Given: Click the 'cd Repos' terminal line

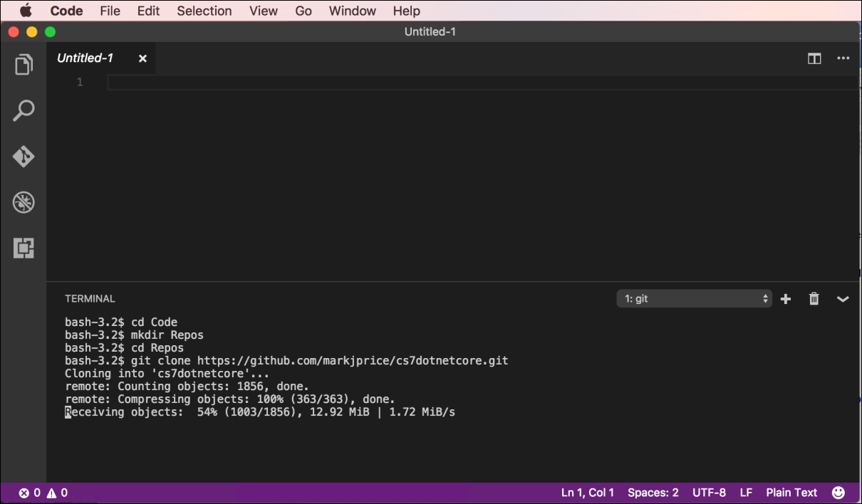Looking at the screenshot, I should pos(124,348).
